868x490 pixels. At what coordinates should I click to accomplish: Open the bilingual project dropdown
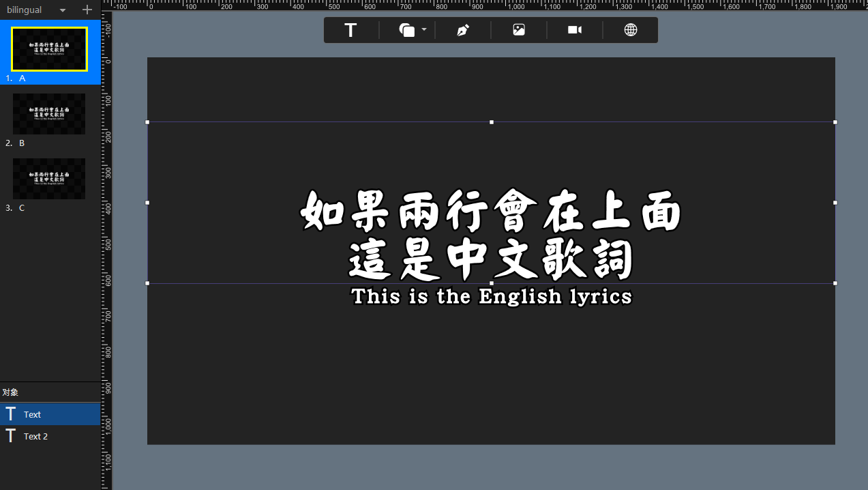(x=61, y=10)
